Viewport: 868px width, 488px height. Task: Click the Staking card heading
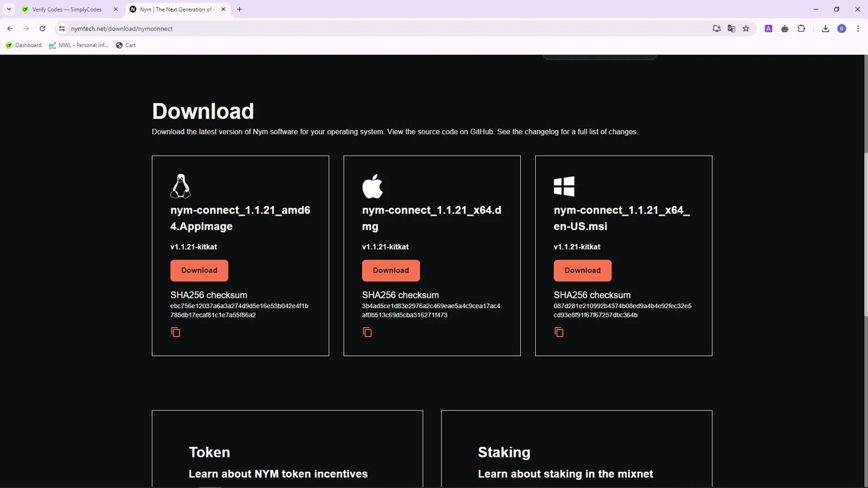504,452
